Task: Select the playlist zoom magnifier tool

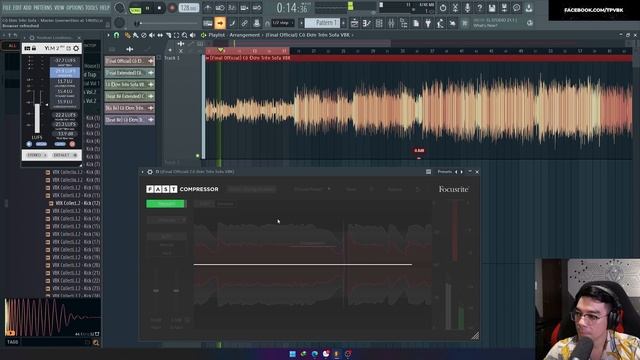Action: pos(184,36)
